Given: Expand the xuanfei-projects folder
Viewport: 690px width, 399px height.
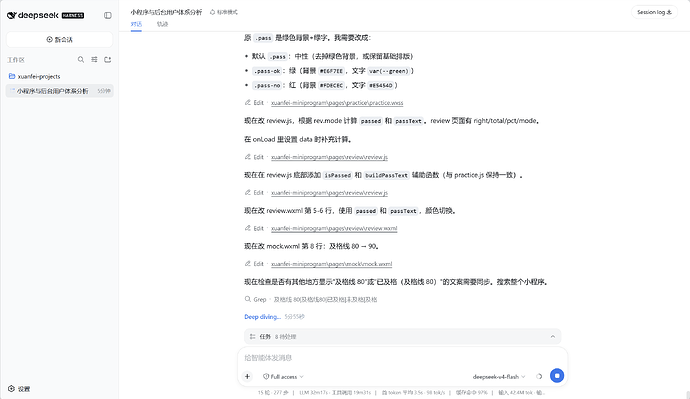Looking at the screenshot, I should pos(34,77).
